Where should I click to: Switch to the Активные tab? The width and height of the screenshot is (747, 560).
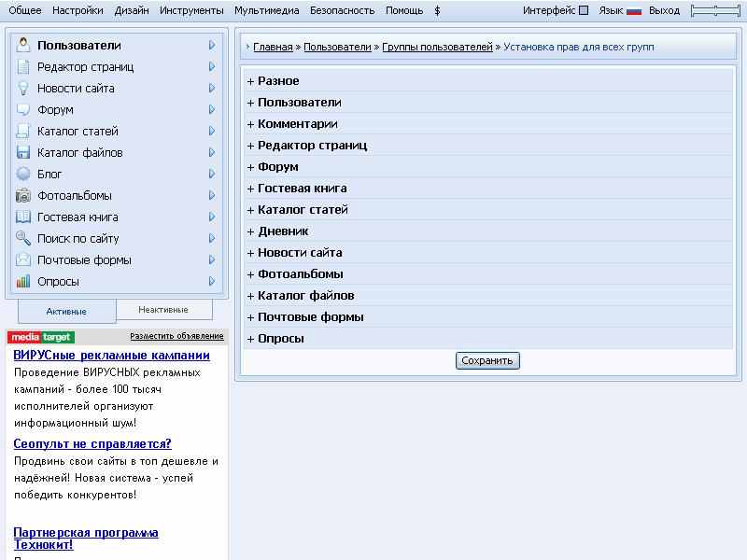pyautogui.click(x=66, y=312)
